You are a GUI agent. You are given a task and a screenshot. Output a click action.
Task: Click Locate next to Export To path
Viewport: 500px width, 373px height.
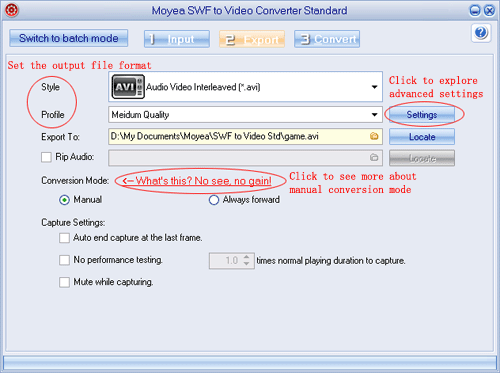click(422, 137)
